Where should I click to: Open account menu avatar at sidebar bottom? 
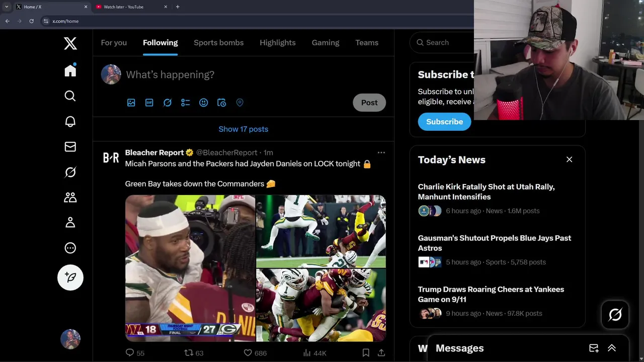pyautogui.click(x=70, y=339)
